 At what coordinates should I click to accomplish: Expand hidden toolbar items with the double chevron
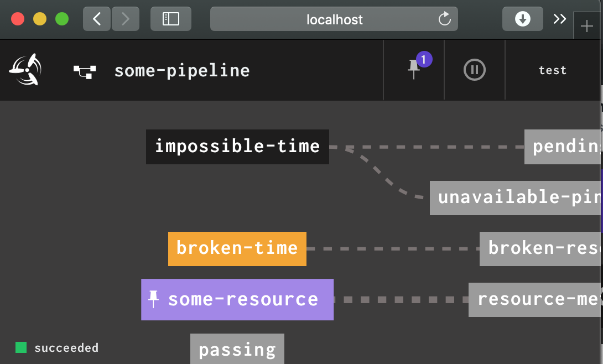pyautogui.click(x=559, y=19)
